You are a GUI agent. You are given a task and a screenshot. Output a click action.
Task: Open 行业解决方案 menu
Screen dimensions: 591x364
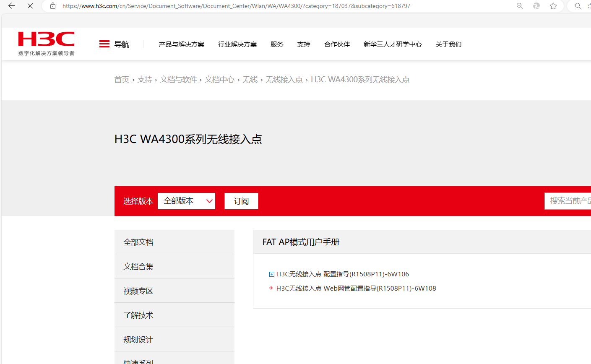pos(237,44)
